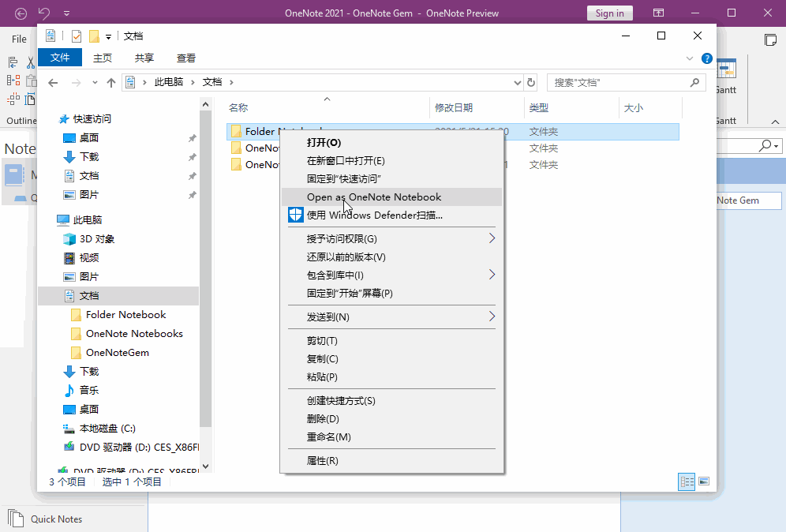
Task: Choose Open as OneNote Notebook
Action: pyautogui.click(x=392, y=197)
